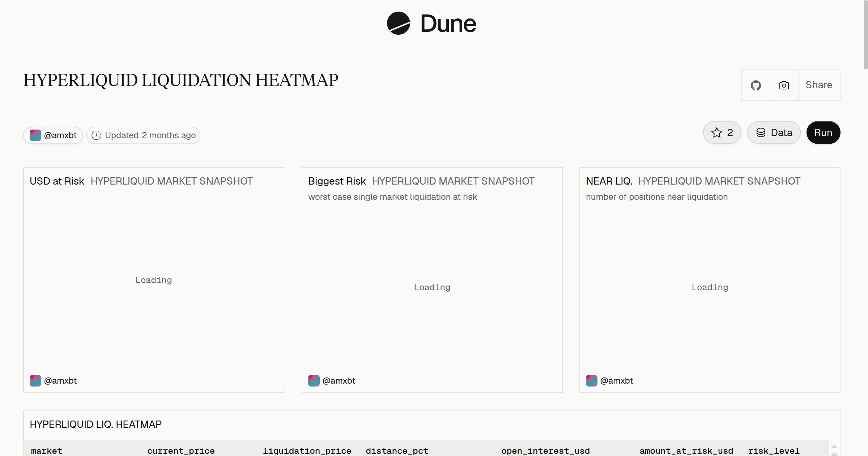The height and width of the screenshot is (456, 868).
Task: Click the star icon in favorites button
Action: coord(716,132)
